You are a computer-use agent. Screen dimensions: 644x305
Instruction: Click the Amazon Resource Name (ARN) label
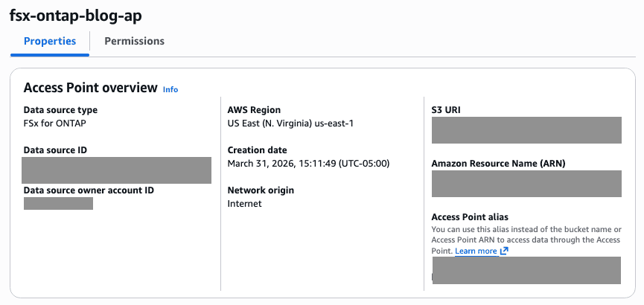pos(498,164)
